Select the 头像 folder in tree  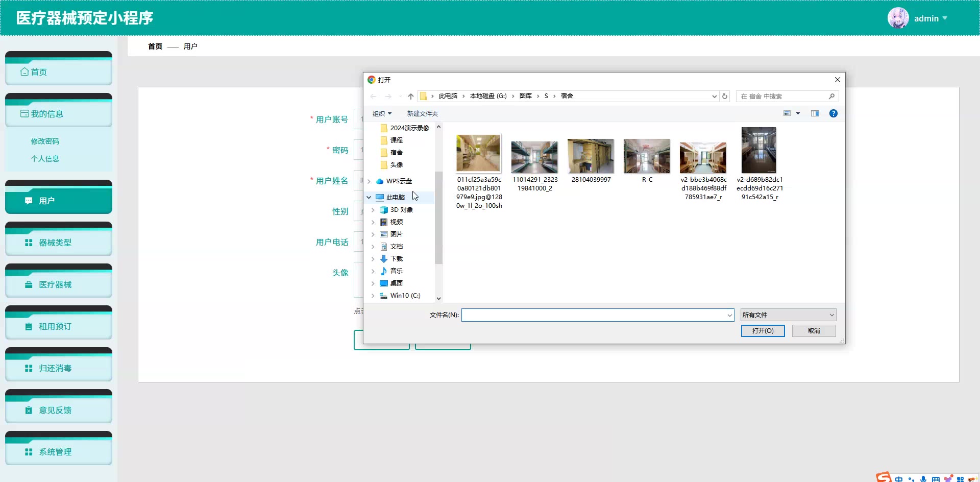click(396, 165)
